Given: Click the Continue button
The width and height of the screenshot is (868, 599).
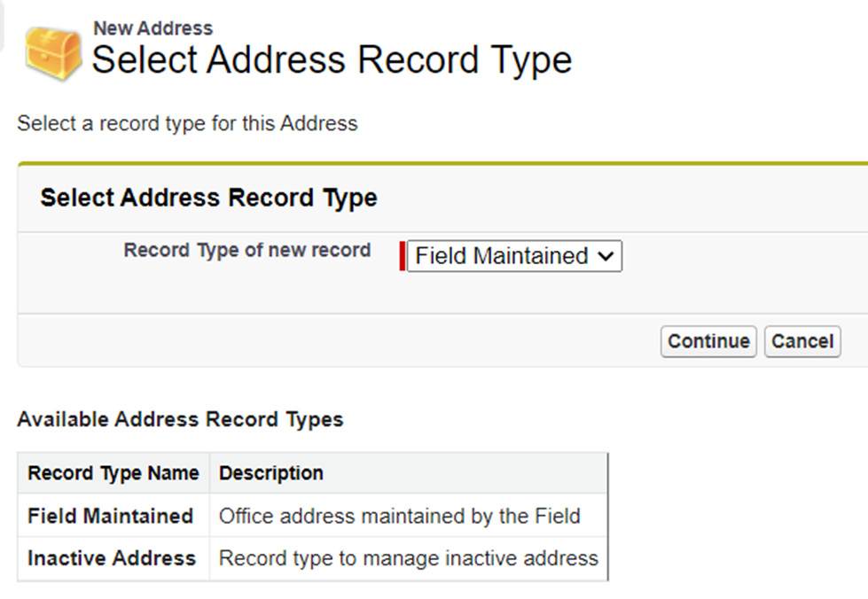Looking at the screenshot, I should [708, 341].
